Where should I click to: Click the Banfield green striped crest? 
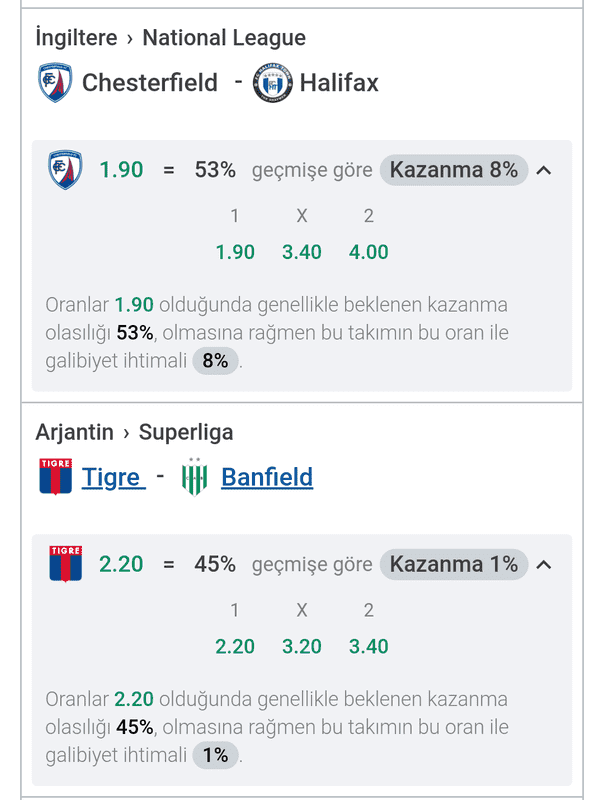click(194, 477)
